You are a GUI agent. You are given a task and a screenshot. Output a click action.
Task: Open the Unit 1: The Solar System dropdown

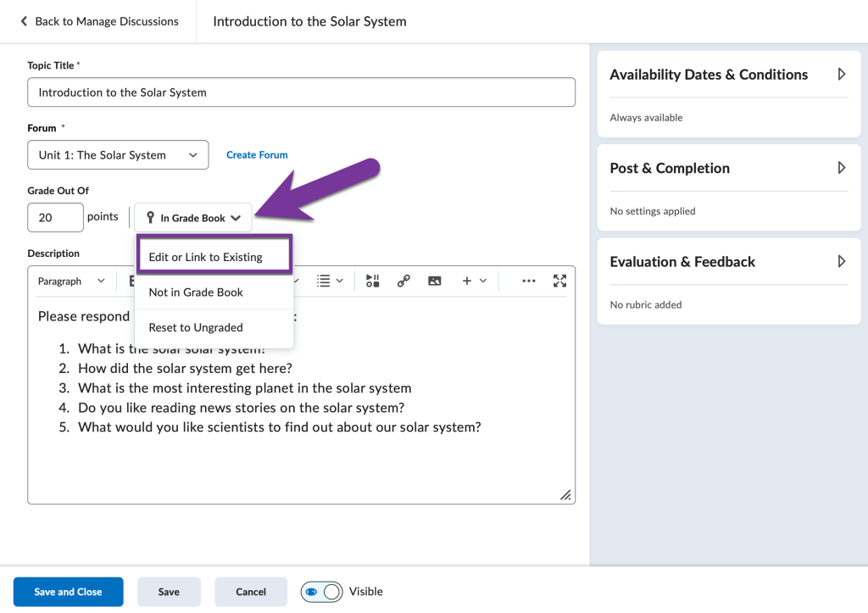[x=118, y=155]
